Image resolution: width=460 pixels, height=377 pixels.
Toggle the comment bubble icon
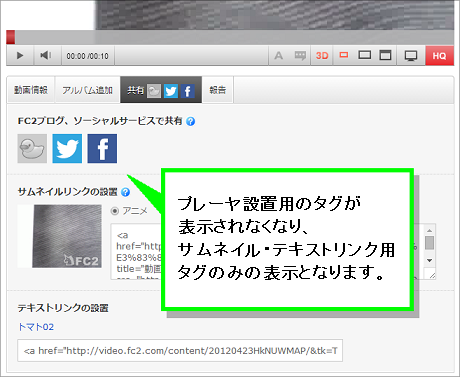click(x=300, y=56)
